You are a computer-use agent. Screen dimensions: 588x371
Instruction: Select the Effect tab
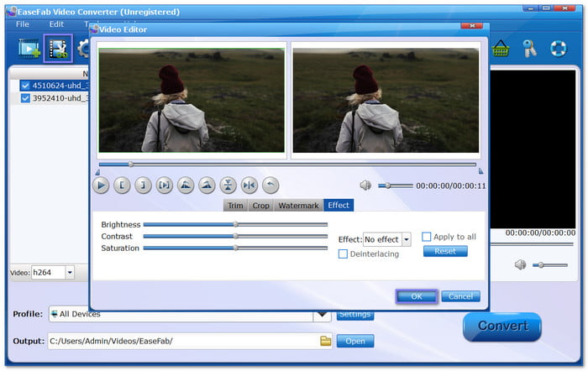[339, 205]
